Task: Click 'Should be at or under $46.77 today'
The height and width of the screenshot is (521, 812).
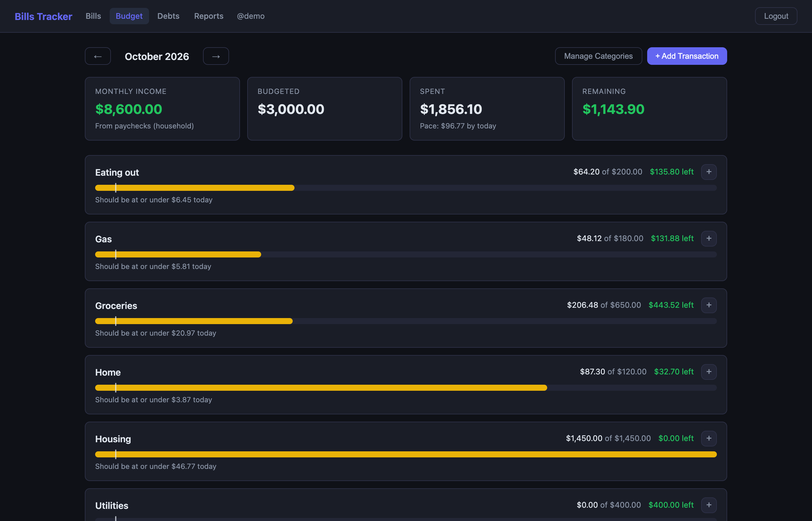Action: 156,466
